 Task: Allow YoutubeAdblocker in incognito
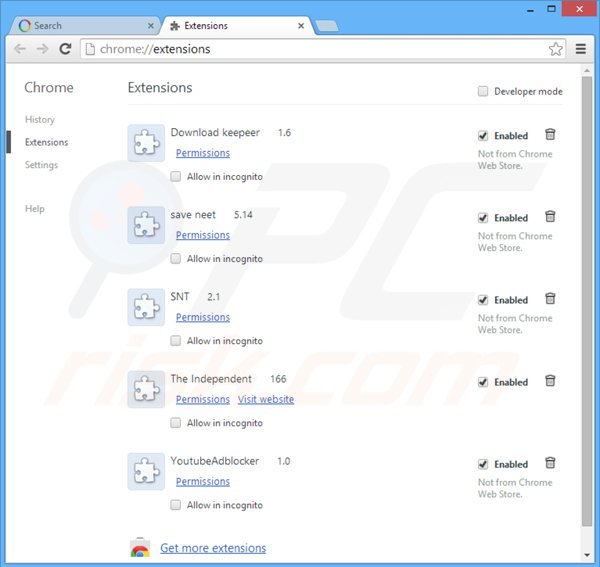pyautogui.click(x=176, y=505)
